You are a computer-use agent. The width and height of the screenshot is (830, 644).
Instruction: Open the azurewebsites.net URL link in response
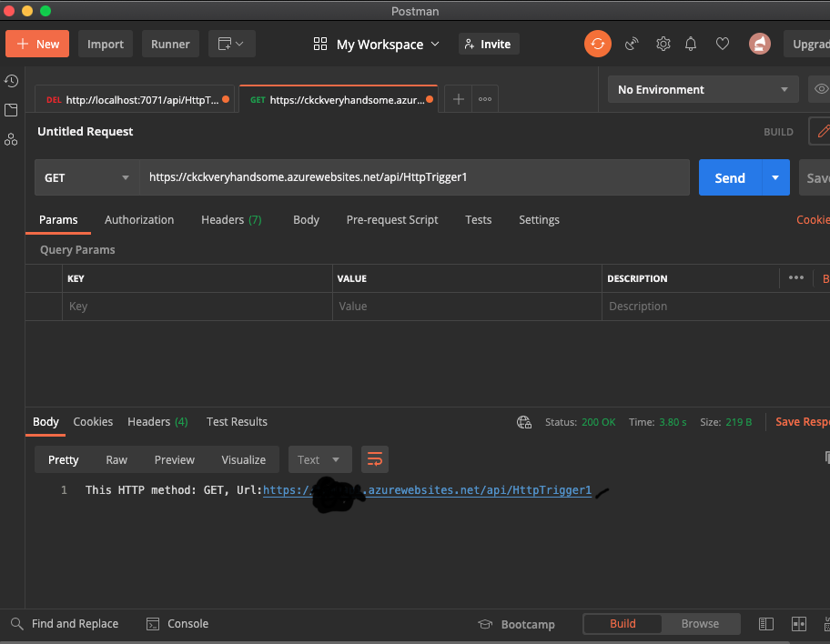click(427, 490)
